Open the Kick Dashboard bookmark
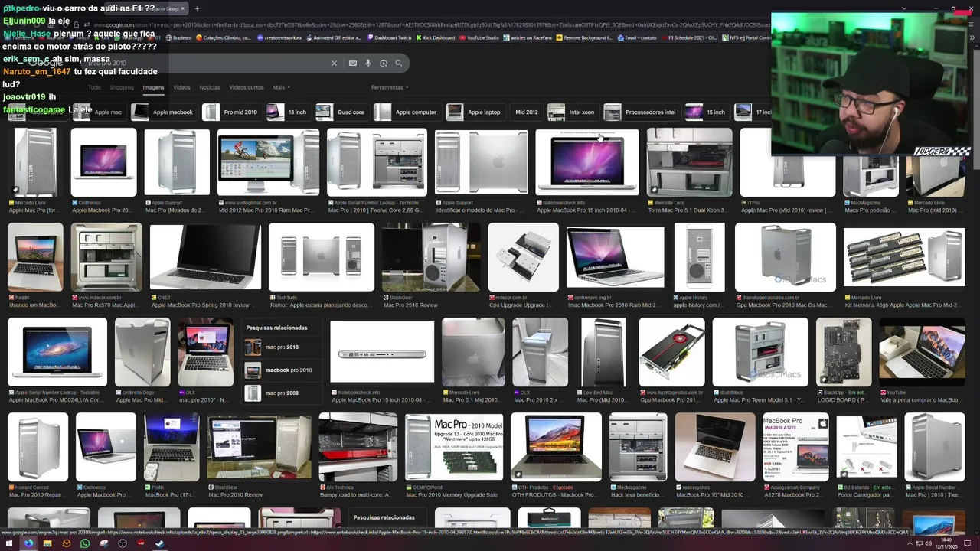The image size is (980, 551). coord(435,37)
